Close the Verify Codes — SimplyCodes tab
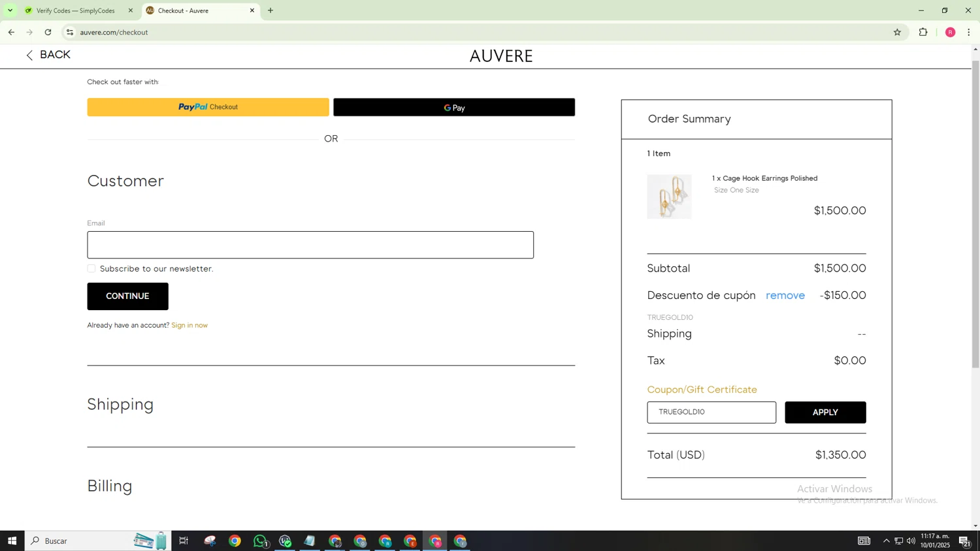The image size is (980, 551). pyautogui.click(x=131, y=10)
